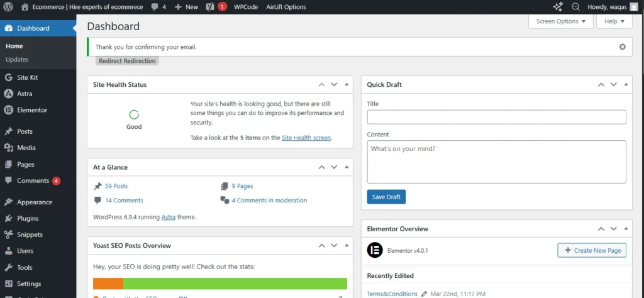This screenshot has height=298, width=644.
Task: Move Site Health Status widget down
Action: 334,84
